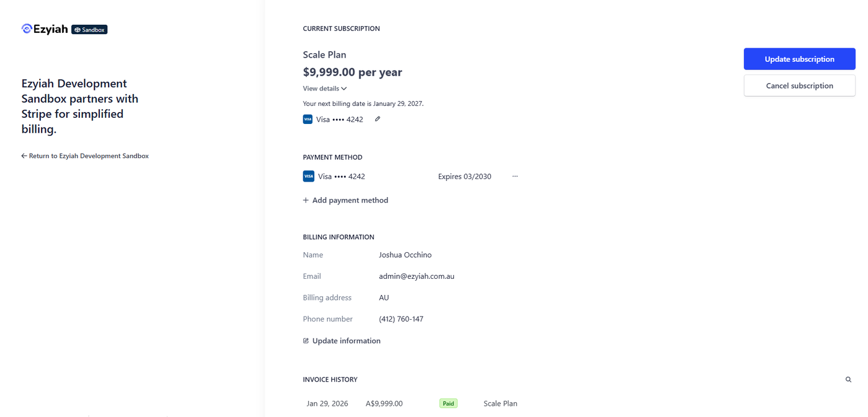Click Visa card icon under Payment Method
This screenshot has height=417, width=868.
tap(308, 177)
